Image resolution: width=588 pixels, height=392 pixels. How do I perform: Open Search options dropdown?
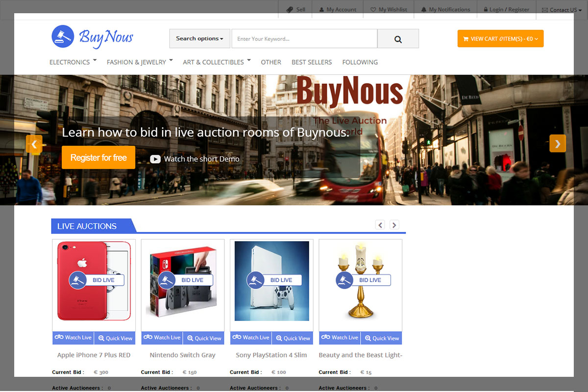[200, 39]
